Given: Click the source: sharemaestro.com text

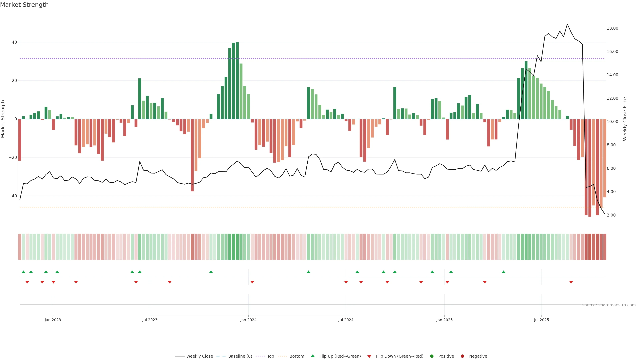Looking at the screenshot, I should coord(609,305).
